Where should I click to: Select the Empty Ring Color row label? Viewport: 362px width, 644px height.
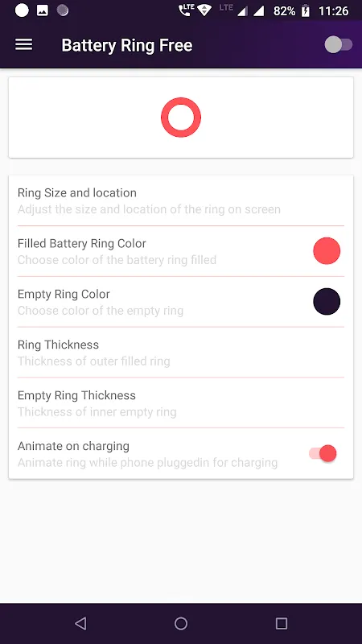[64, 294]
